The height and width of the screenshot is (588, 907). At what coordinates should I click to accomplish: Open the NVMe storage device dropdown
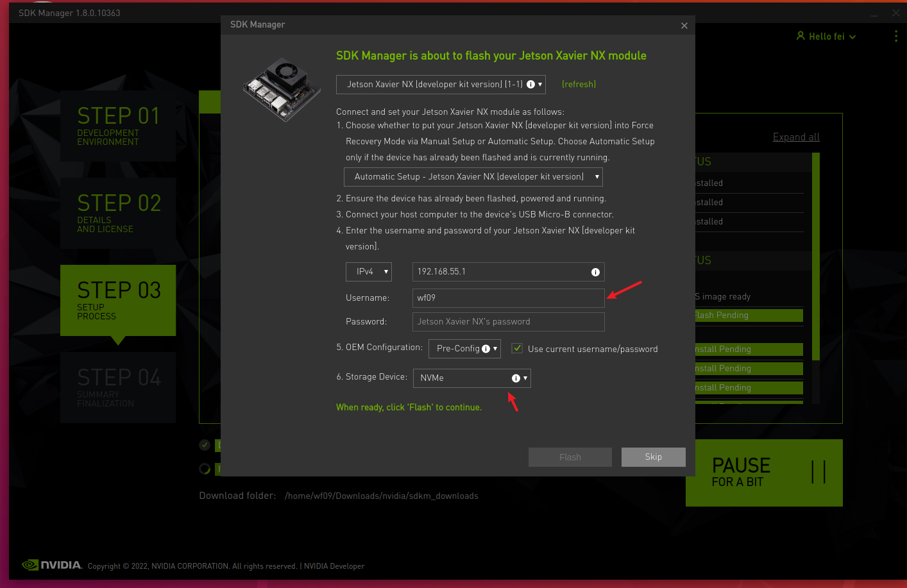point(471,378)
